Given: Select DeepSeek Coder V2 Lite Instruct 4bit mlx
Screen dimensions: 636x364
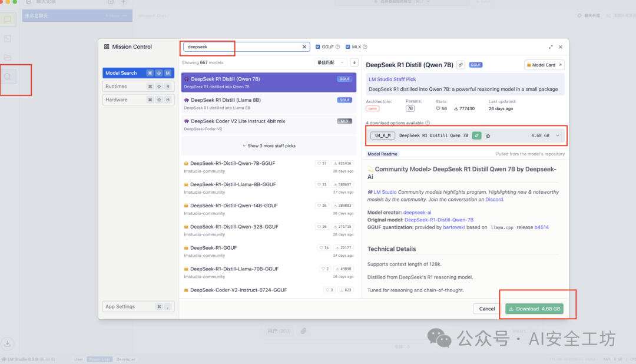Looking at the screenshot, I should 269,125.
